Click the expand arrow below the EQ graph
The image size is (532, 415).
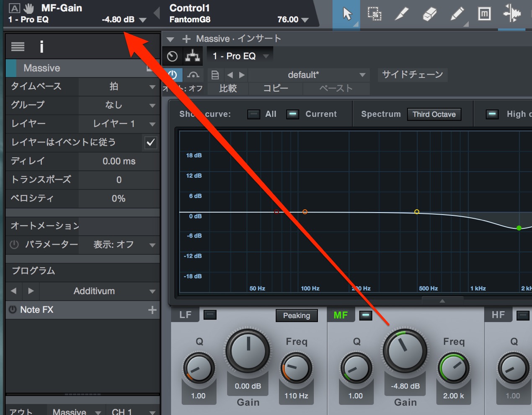coord(442,301)
